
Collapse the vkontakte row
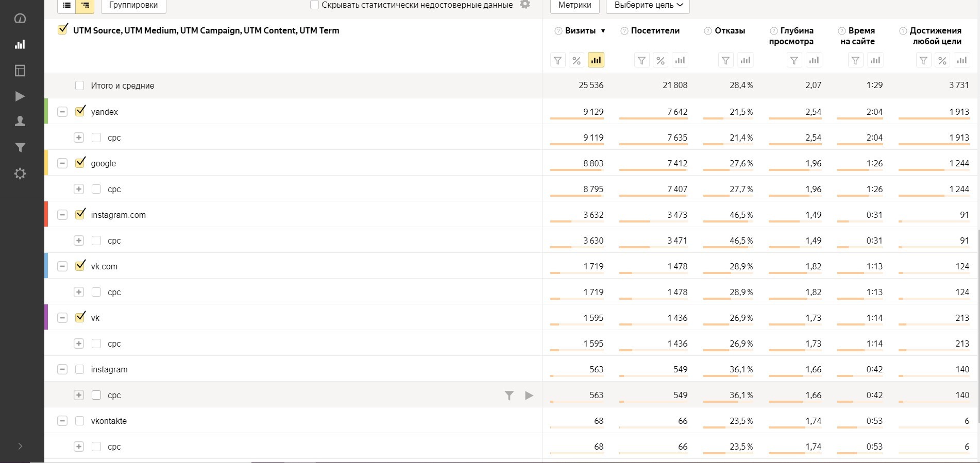(x=62, y=421)
